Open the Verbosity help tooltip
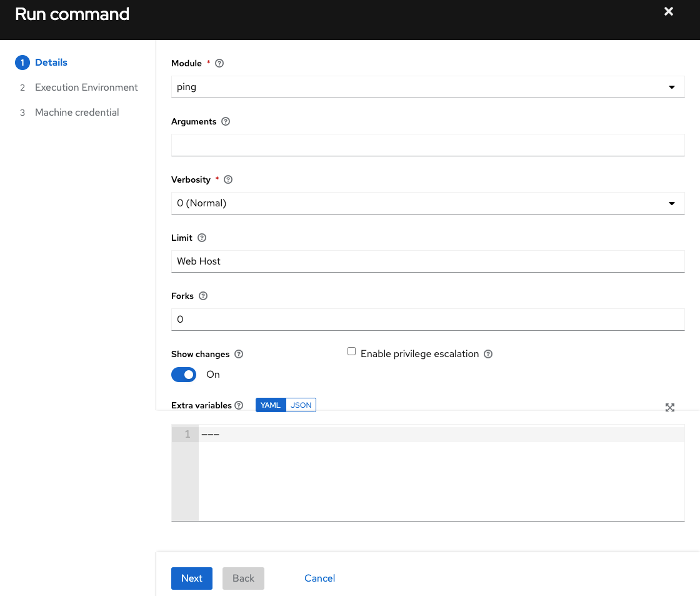Screen dimensions: 700x596 tap(227, 179)
